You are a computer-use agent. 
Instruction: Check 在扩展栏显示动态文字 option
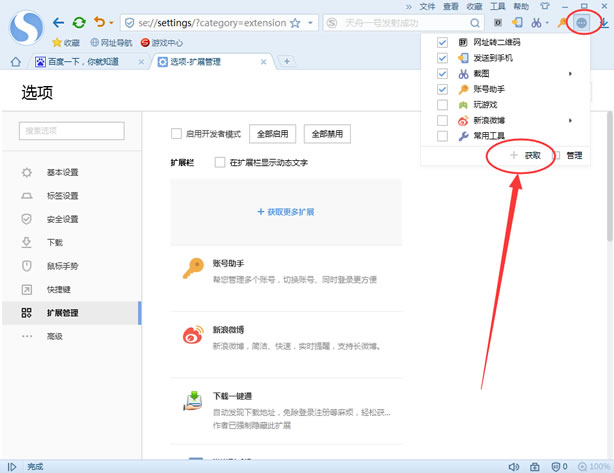point(220,162)
